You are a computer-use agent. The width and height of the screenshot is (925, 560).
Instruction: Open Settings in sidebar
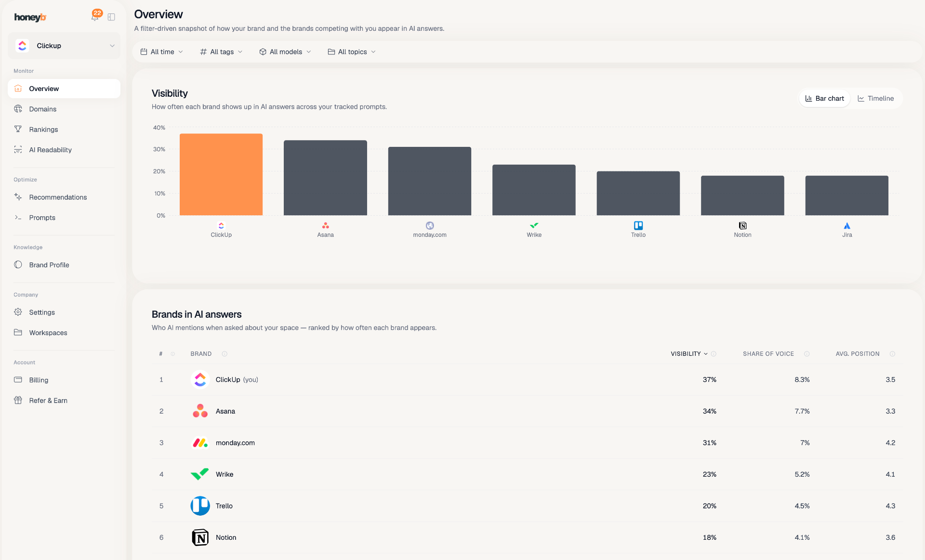(x=64, y=313)
